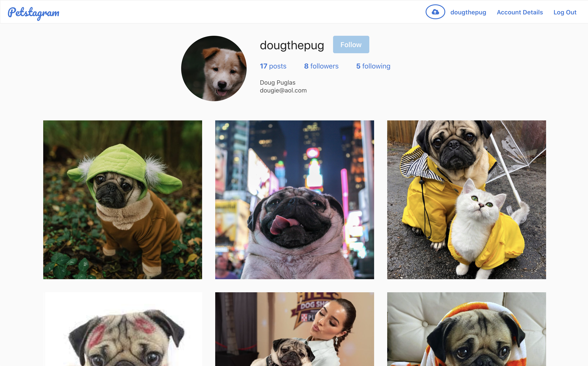The image size is (588, 366).
Task: Click empty space in the top navigation bar
Action: pyautogui.click(x=242, y=12)
